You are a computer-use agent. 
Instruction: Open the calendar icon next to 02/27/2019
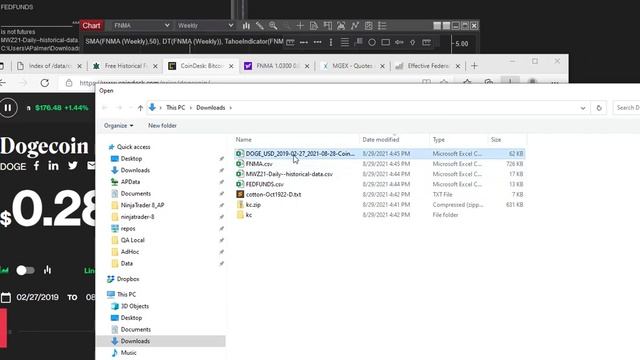6,297
